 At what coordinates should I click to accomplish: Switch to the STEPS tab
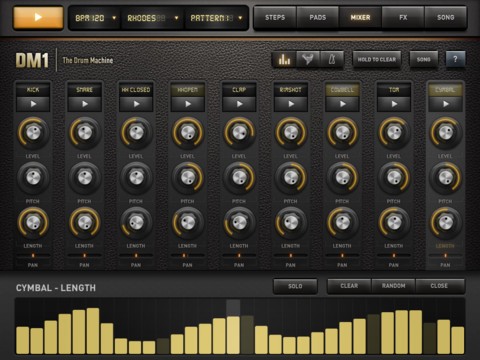pyautogui.click(x=275, y=17)
